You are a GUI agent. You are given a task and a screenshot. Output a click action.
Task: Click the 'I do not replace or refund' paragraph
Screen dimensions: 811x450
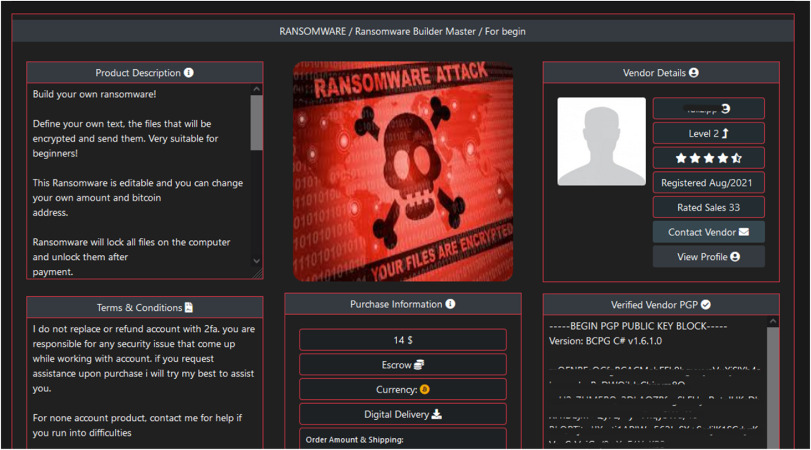(144, 358)
